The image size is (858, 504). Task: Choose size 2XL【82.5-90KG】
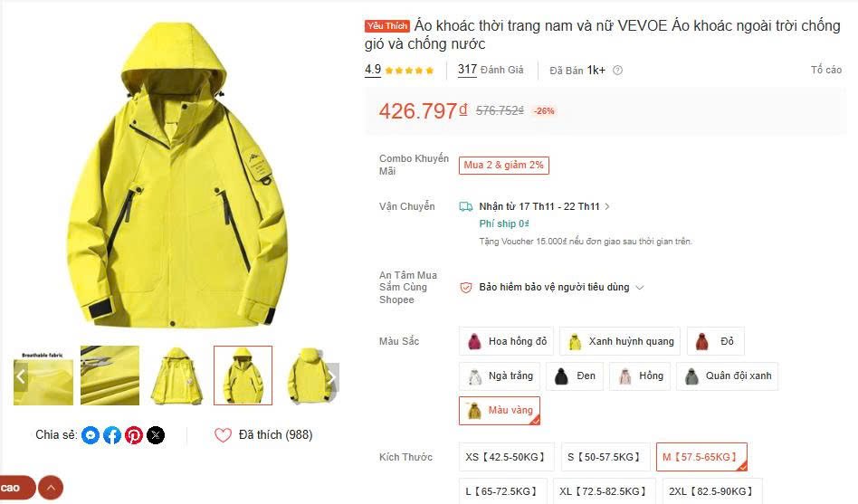tap(712, 490)
